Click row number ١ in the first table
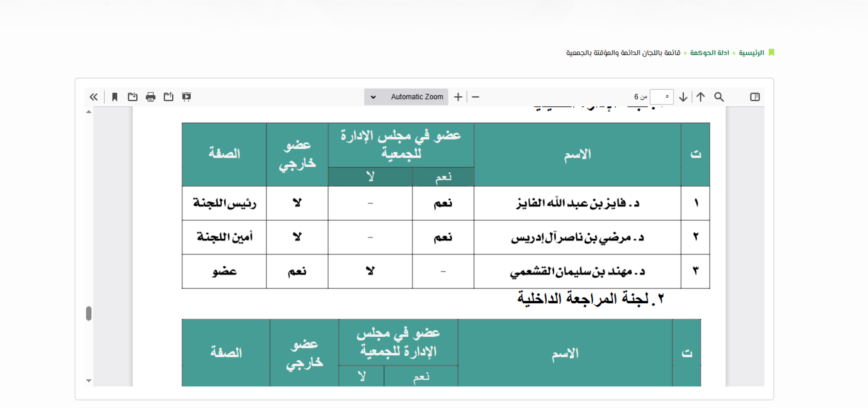Image resolution: width=868 pixels, height=408 pixels. 696,203
